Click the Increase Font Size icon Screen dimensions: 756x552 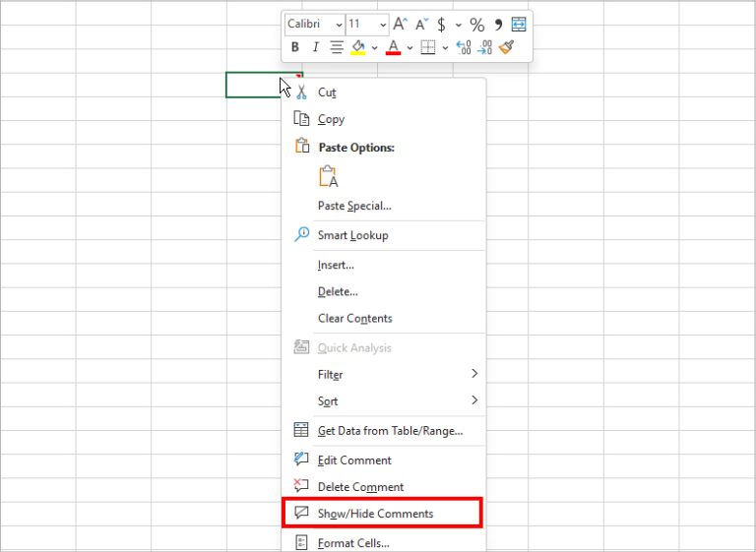click(400, 25)
